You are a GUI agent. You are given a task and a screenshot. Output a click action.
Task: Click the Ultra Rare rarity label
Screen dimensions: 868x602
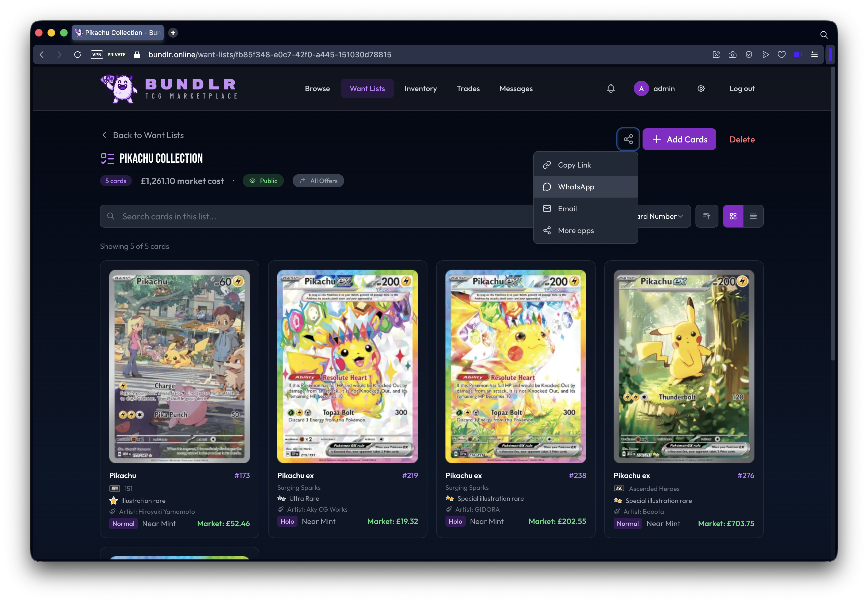click(304, 499)
